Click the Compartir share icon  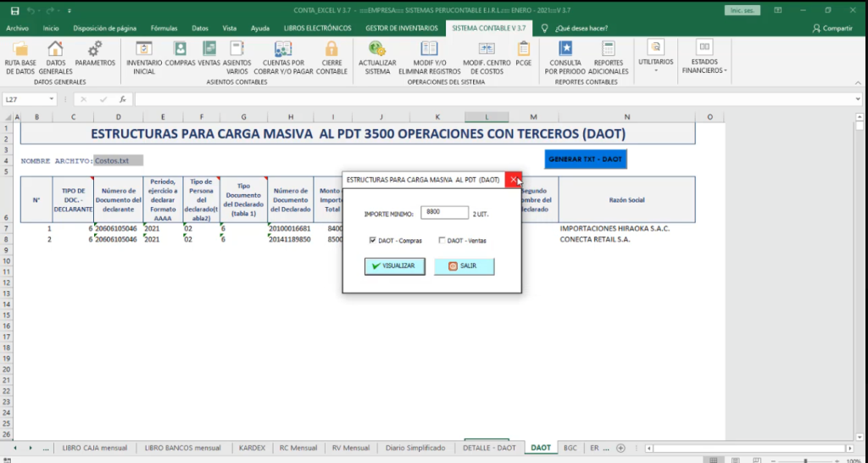pyautogui.click(x=816, y=28)
